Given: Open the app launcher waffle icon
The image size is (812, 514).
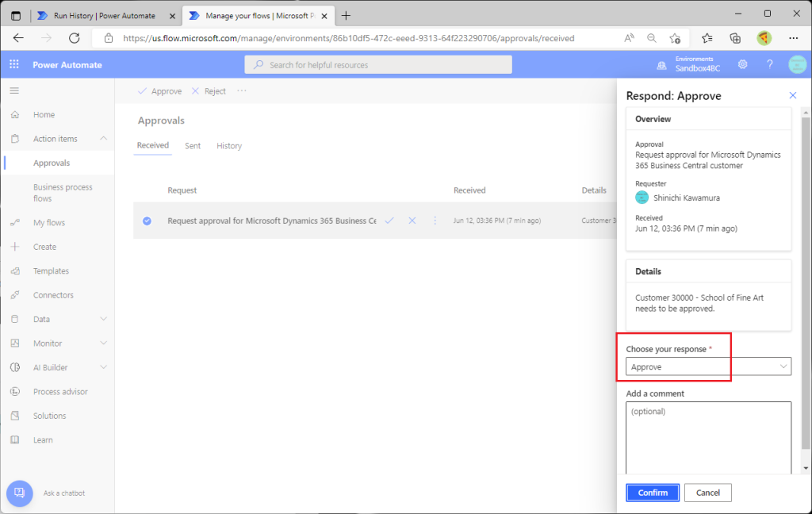Looking at the screenshot, I should [14, 64].
